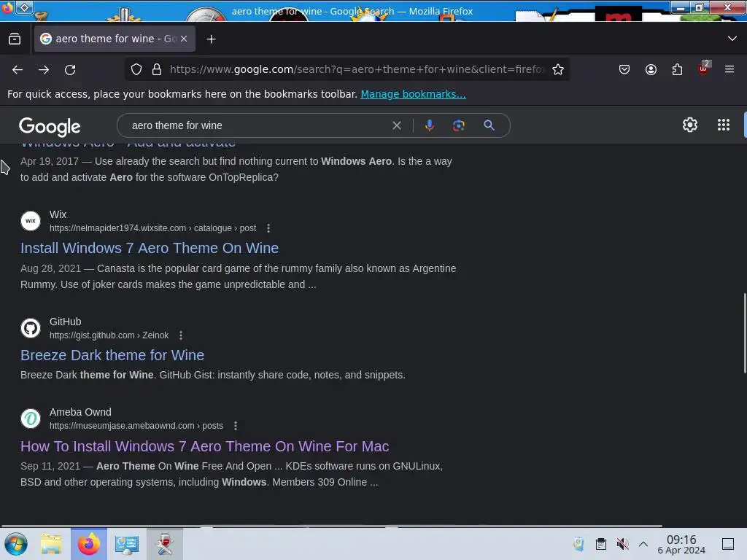The width and height of the screenshot is (747, 560).
Task: Select Firefox on the taskbar
Action: [88, 544]
